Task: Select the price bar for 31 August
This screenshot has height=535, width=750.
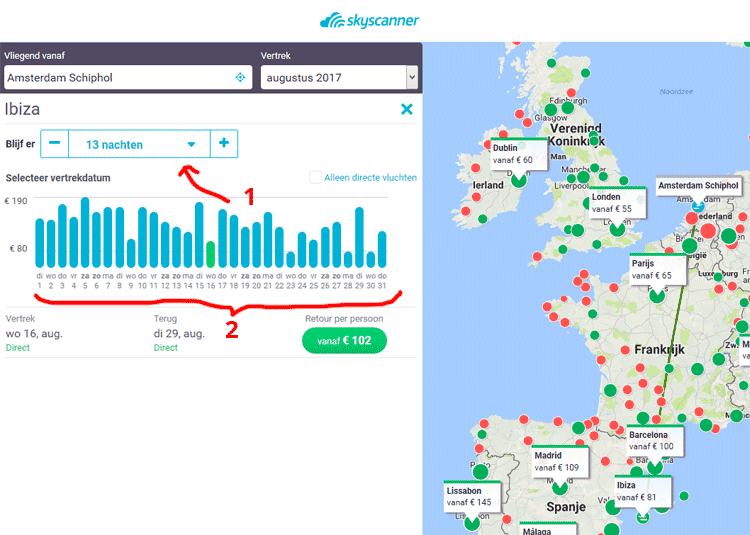Action: (x=382, y=249)
